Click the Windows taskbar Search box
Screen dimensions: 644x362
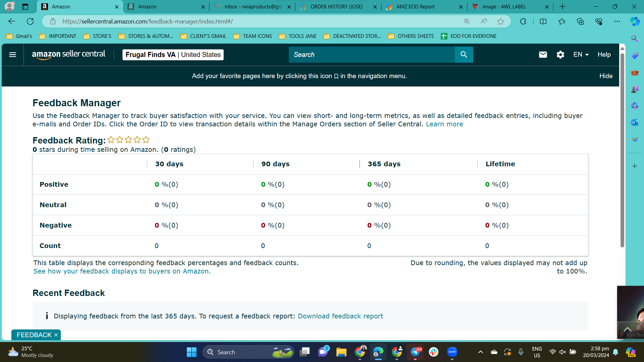(x=248, y=352)
